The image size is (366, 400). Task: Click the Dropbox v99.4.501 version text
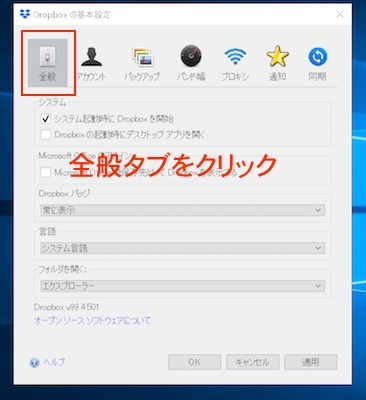tap(66, 307)
